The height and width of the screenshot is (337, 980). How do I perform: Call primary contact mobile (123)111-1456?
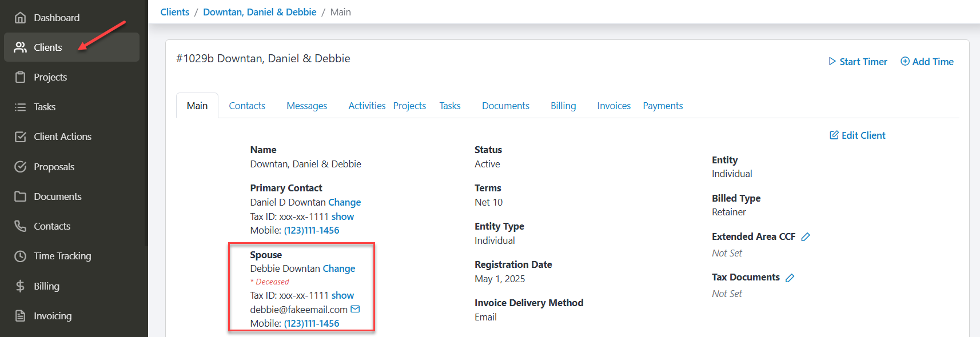click(312, 230)
